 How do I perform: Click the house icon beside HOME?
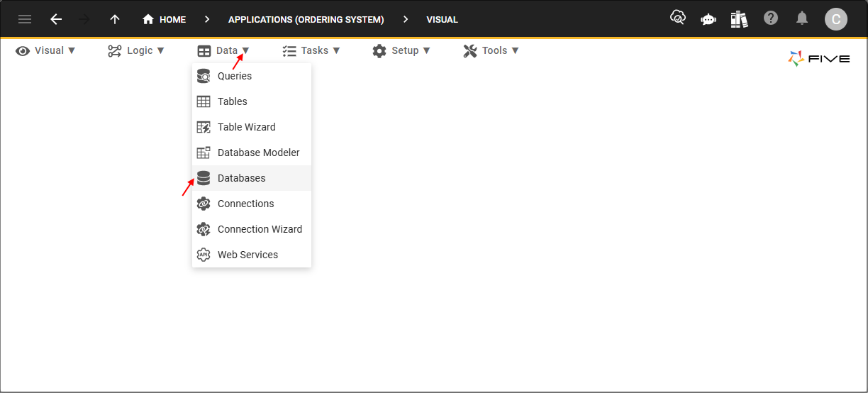point(148,19)
